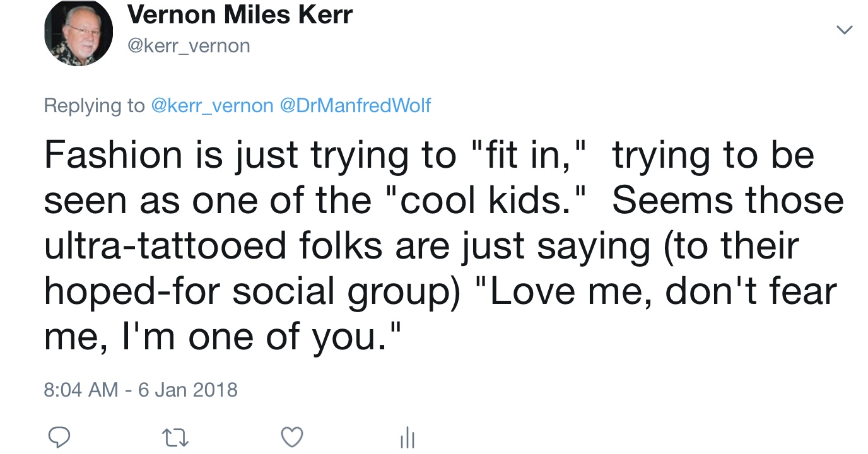Retweet the post about fashion

175,437
